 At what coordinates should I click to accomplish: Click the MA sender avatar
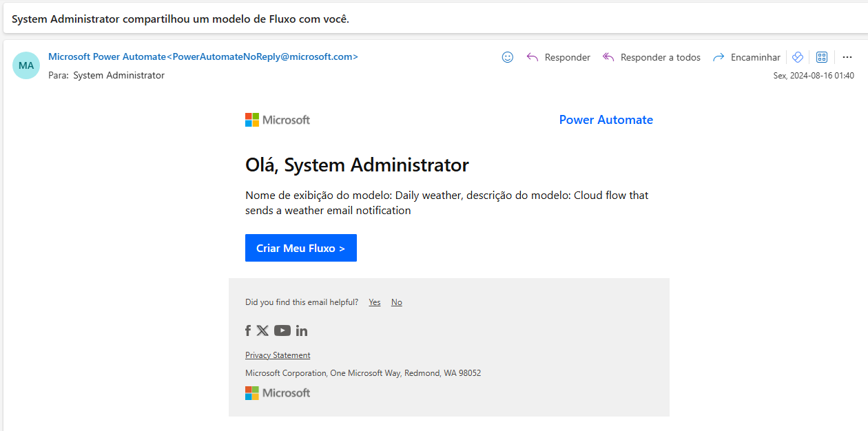point(26,65)
